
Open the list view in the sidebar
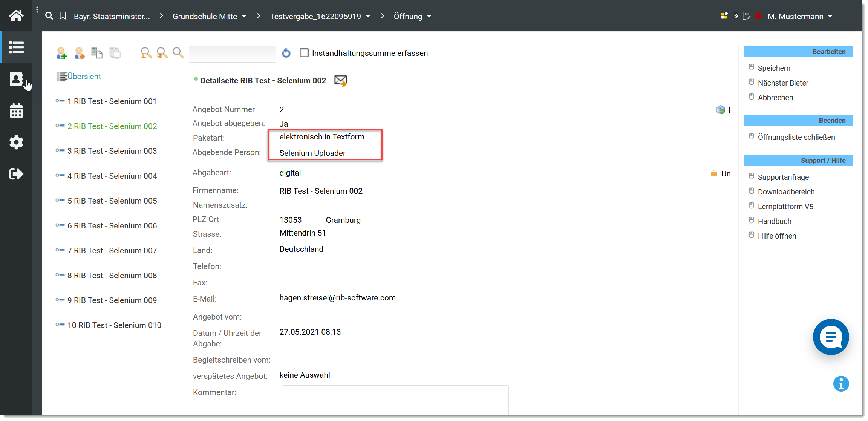pyautogui.click(x=16, y=47)
